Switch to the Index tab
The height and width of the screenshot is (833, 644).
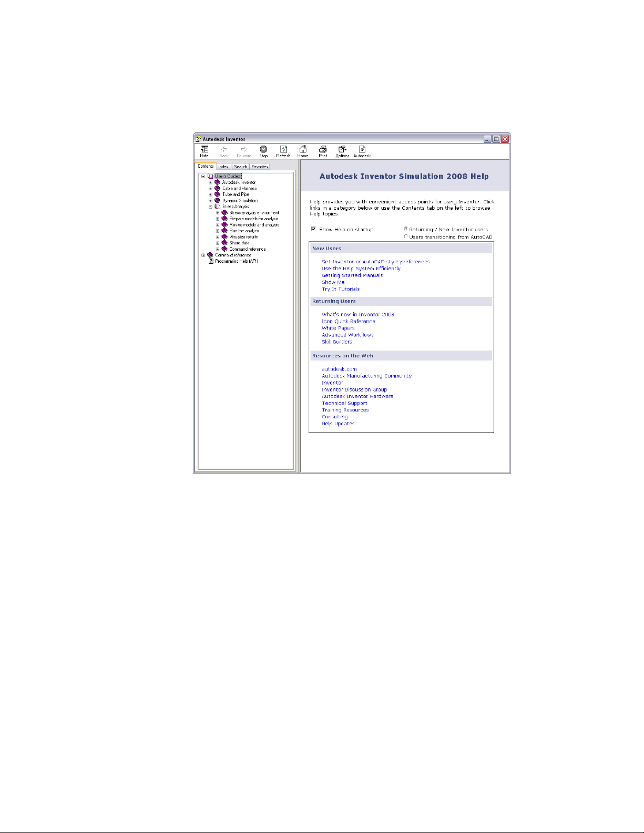[223, 167]
